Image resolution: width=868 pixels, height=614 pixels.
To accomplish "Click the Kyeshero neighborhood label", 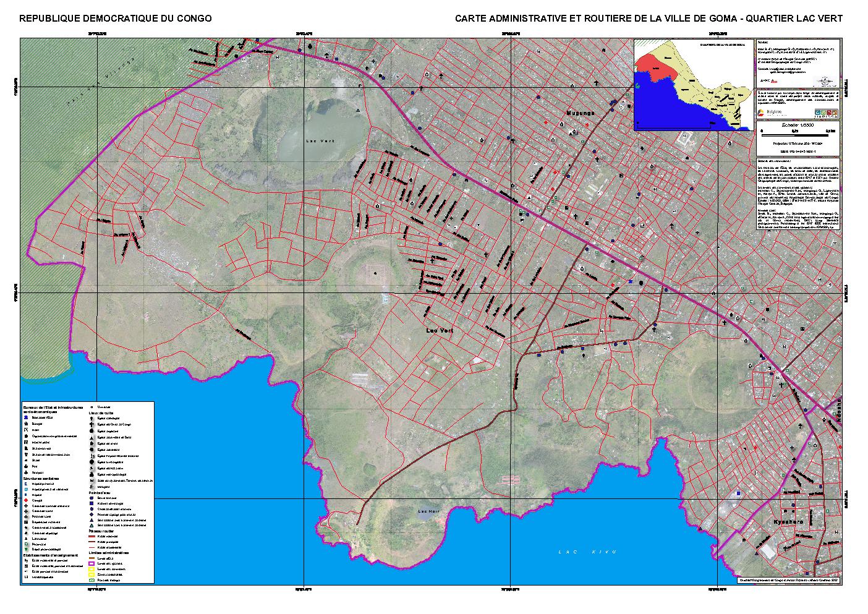I will [x=788, y=522].
